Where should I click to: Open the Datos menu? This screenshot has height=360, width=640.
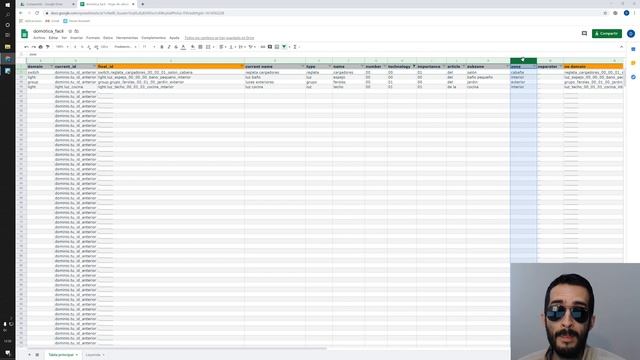pyautogui.click(x=108, y=38)
